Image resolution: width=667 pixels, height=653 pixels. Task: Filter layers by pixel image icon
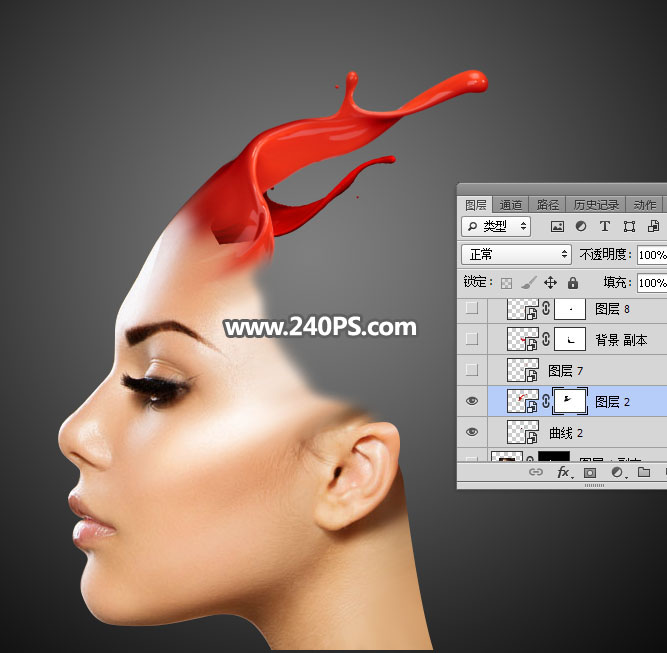[x=557, y=226]
